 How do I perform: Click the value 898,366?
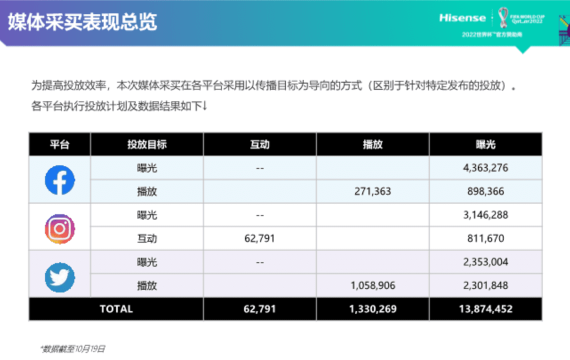pyautogui.click(x=486, y=191)
